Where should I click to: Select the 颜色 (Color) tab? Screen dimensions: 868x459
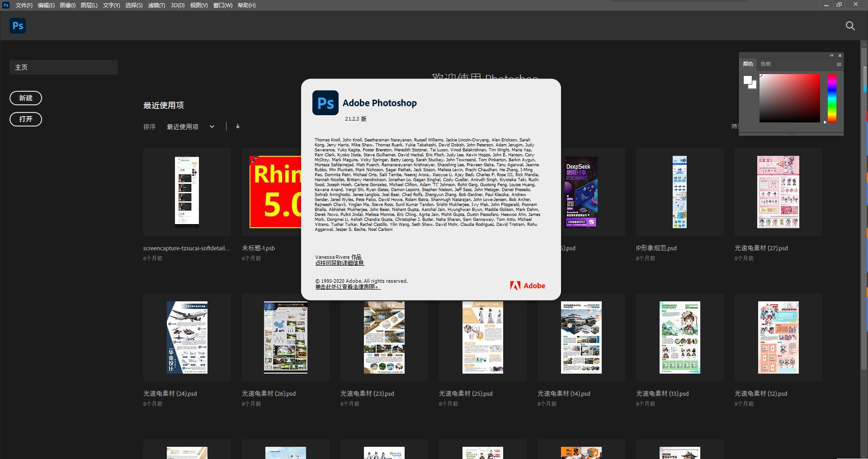748,64
